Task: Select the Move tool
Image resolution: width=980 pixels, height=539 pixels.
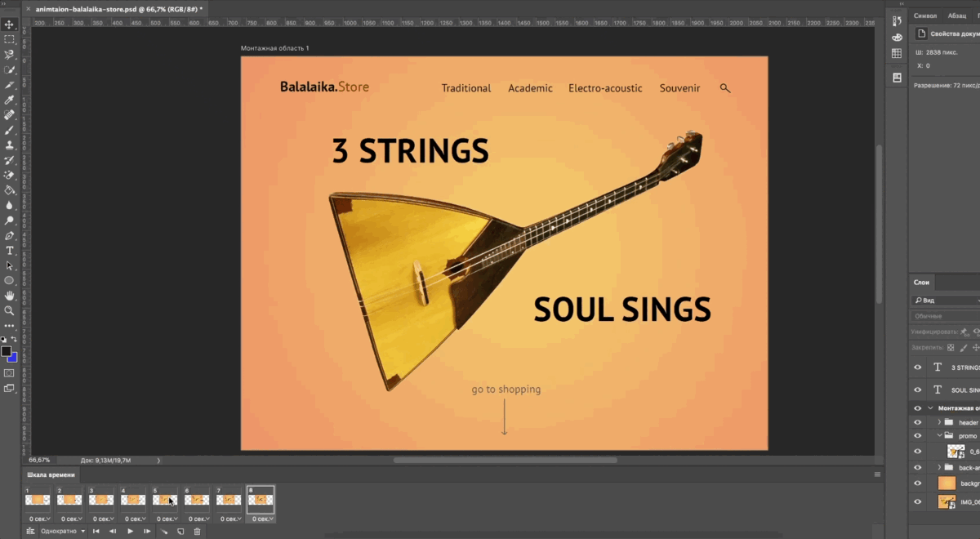Action: coord(10,24)
